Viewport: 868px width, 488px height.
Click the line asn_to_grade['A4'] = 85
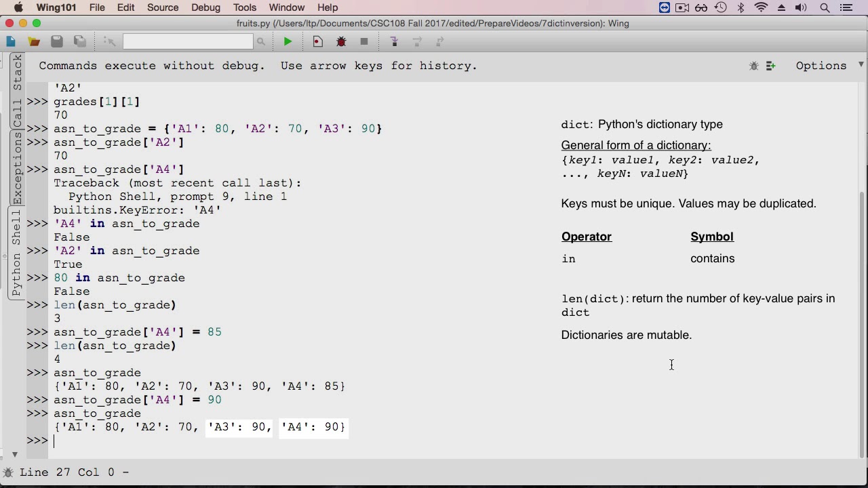[x=138, y=332]
